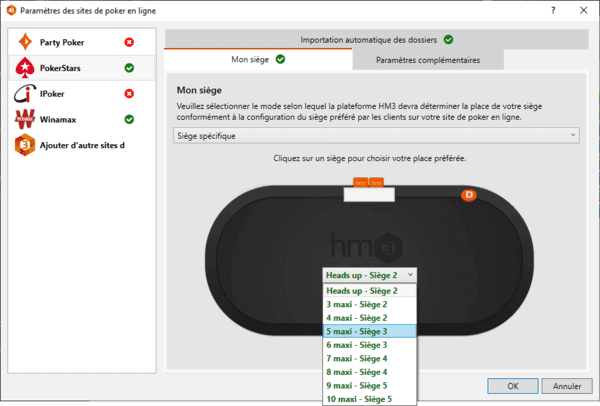Select PokerStars in the site list

(x=82, y=68)
